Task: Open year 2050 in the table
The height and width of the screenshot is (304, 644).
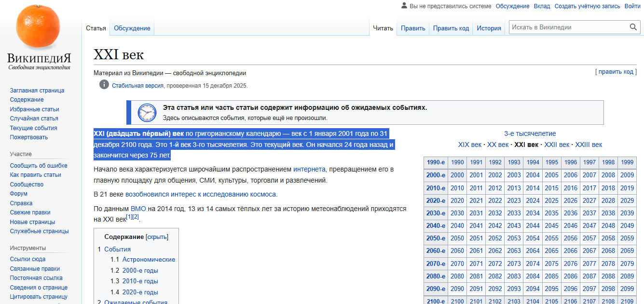Action: tap(457, 238)
